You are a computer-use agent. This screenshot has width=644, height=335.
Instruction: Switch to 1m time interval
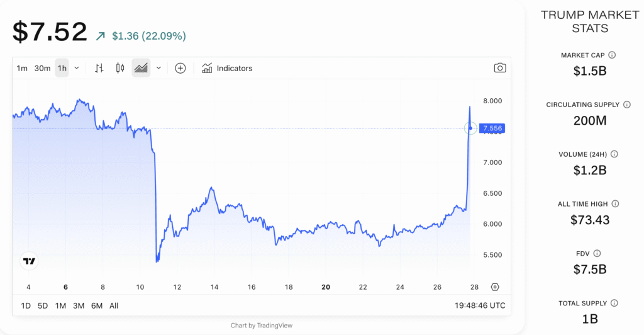22,68
